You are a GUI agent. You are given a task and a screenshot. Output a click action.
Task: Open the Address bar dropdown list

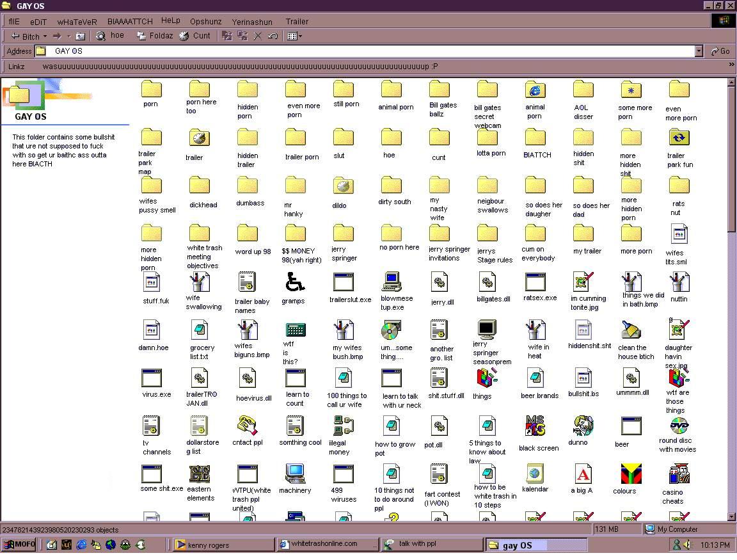pyautogui.click(x=699, y=51)
